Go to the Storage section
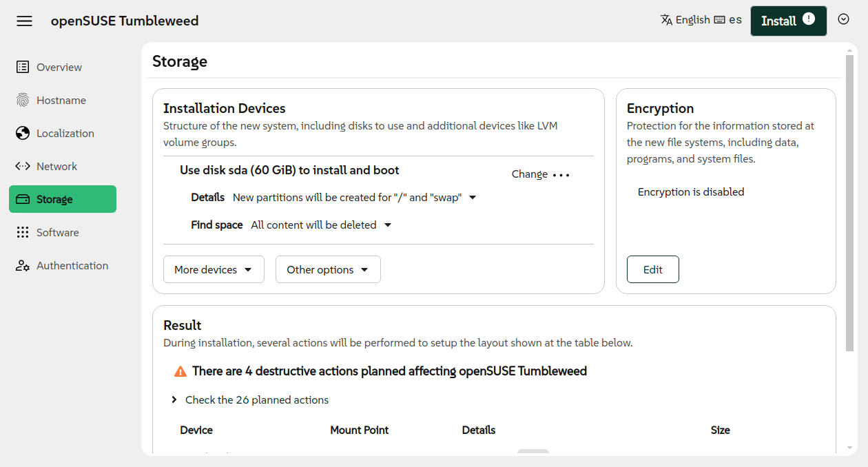Viewport: 868px width, 467px height. [x=63, y=199]
